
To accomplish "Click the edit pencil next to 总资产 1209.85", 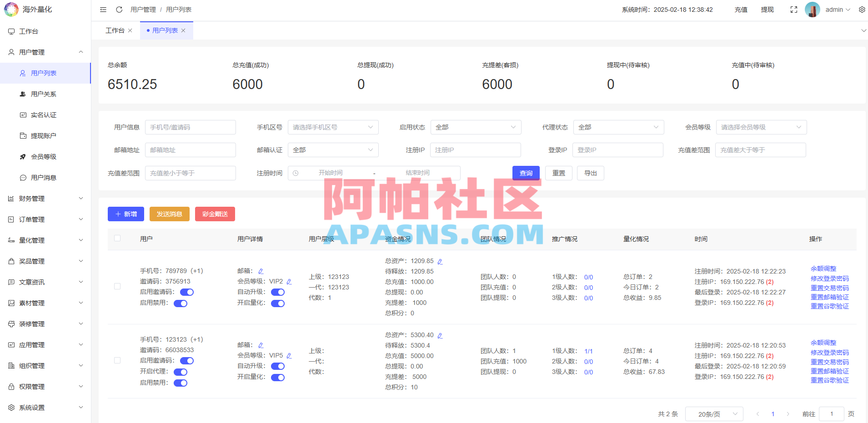I will point(440,261).
